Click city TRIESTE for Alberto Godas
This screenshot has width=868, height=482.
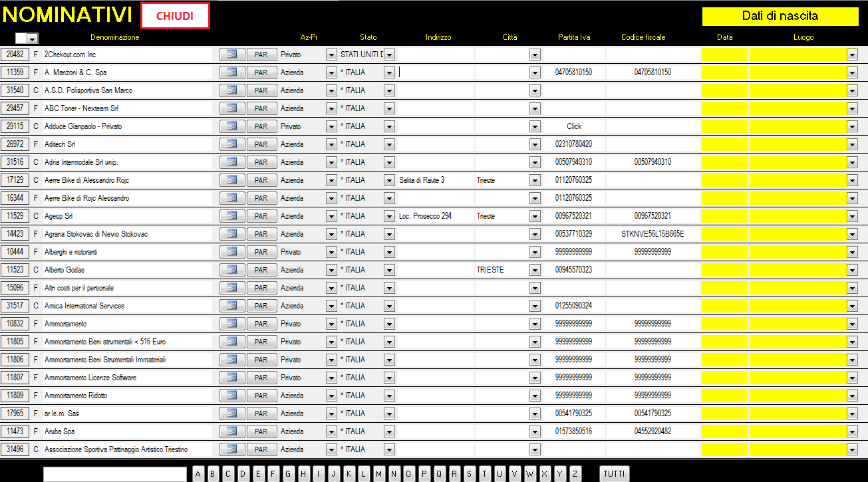click(490, 270)
